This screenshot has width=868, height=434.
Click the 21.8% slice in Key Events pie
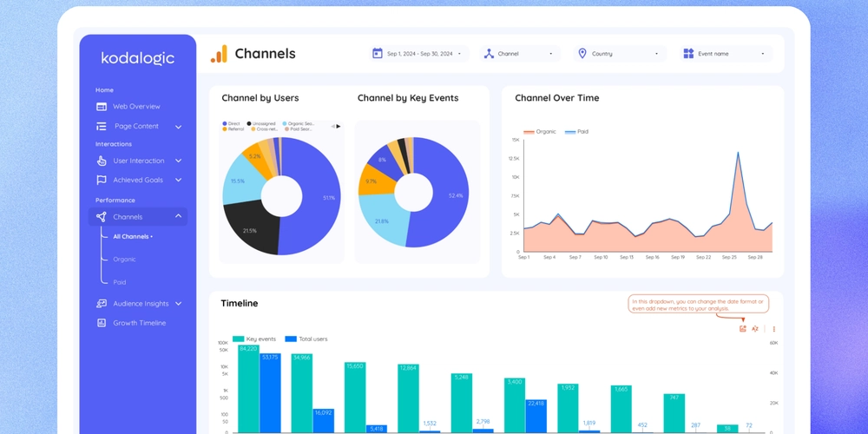coord(383,220)
